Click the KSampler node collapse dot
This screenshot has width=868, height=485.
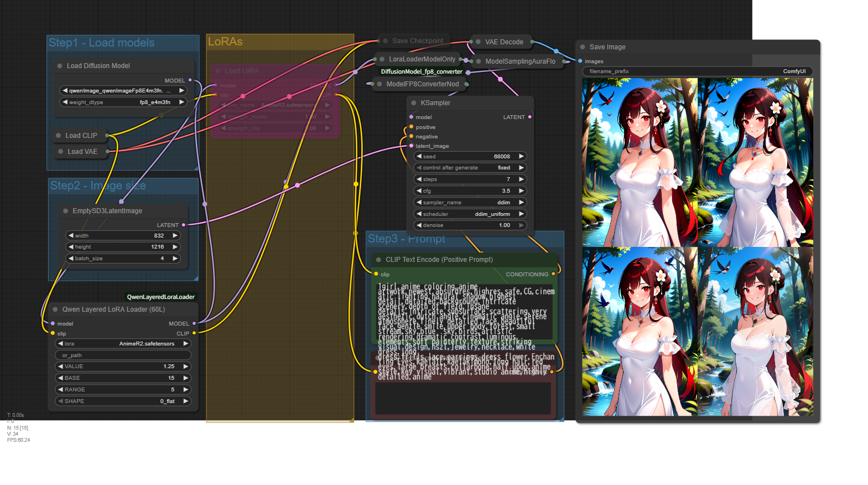pyautogui.click(x=413, y=103)
